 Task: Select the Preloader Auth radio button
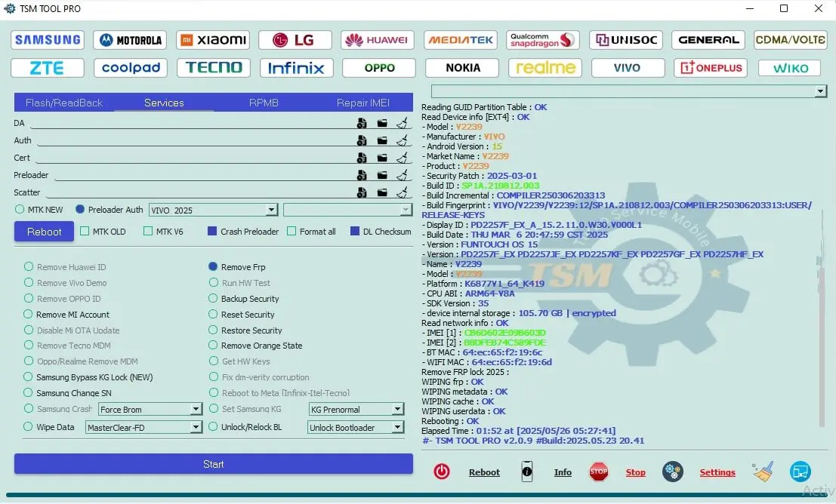[x=80, y=210]
